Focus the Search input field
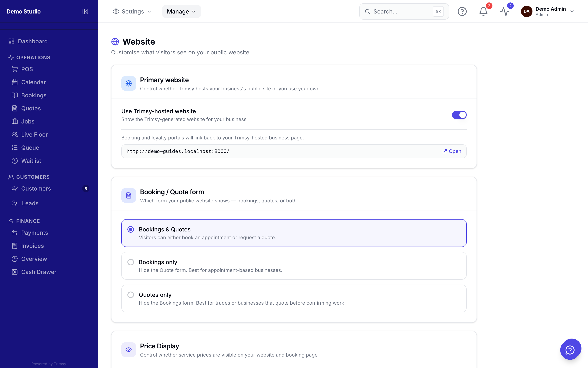 point(404,11)
